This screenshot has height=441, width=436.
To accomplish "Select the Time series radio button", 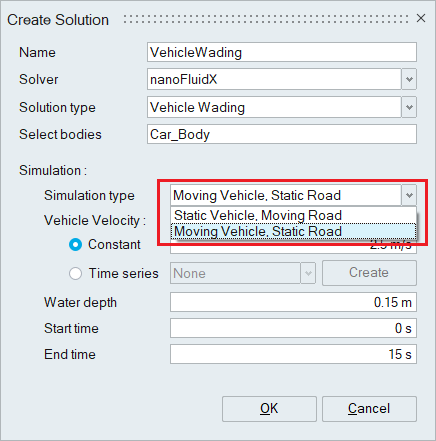I will (x=75, y=274).
